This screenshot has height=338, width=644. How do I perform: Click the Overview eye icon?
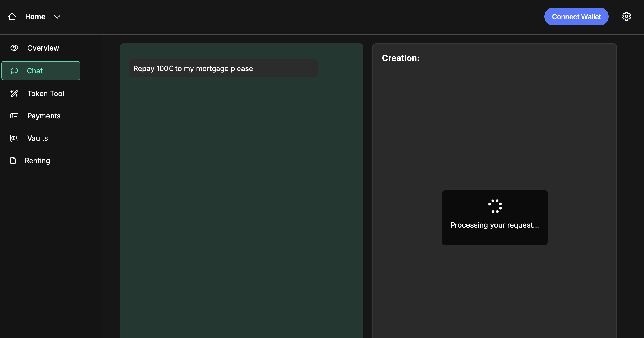pos(14,48)
